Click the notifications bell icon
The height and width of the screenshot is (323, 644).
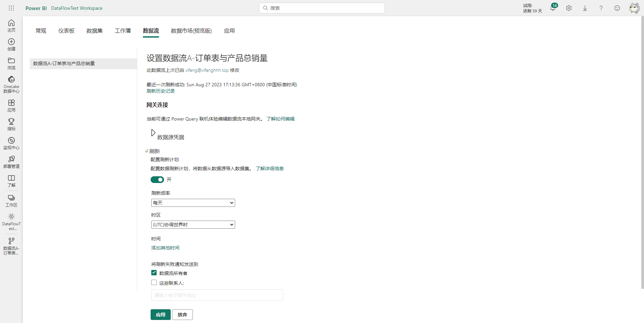[x=552, y=8]
